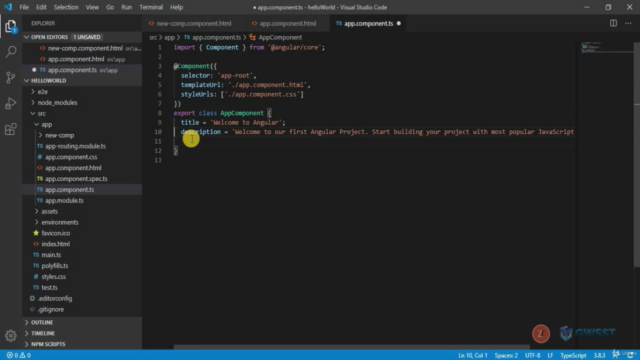This screenshot has width=640, height=360.
Task: Collapse the src folder
Action: point(82,113)
